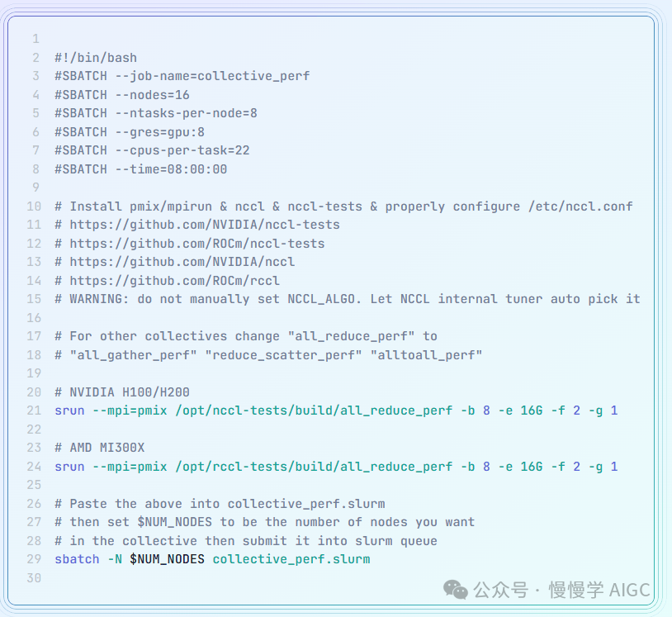Click the srun keyword on line 24

(x=69, y=467)
